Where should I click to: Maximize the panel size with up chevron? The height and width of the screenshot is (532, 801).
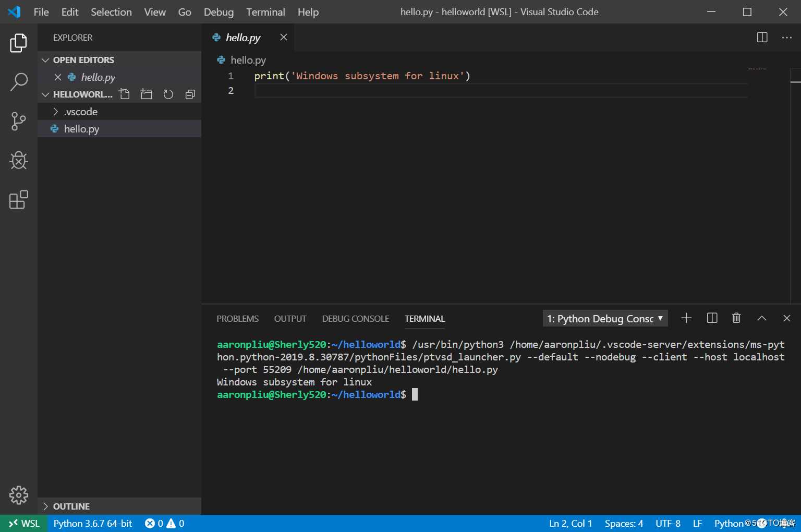(761, 318)
